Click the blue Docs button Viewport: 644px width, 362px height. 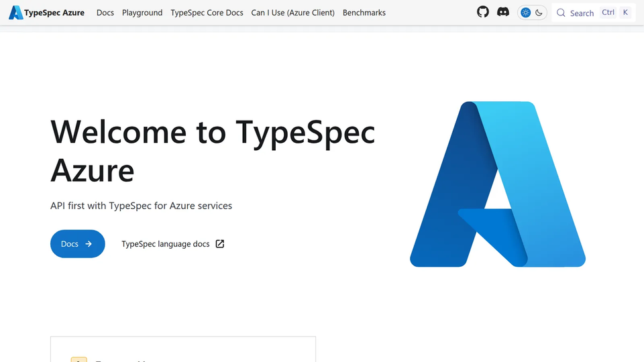(78, 244)
